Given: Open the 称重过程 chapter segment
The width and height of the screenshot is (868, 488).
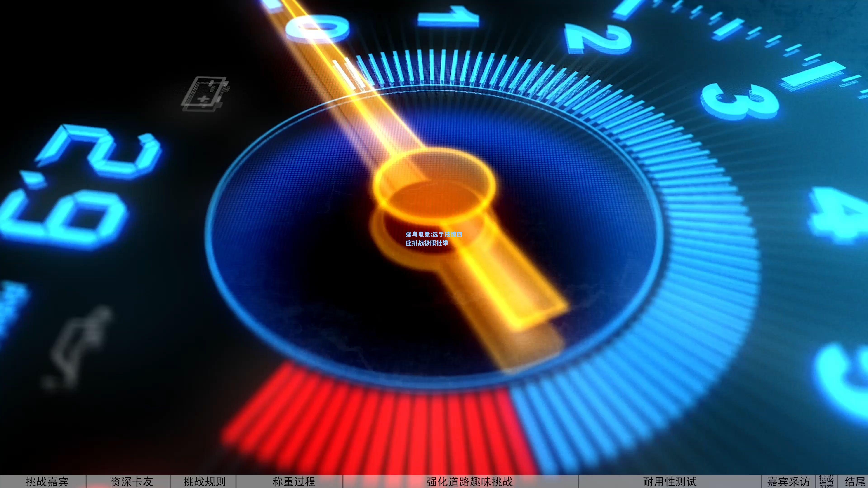Looking at the screenshot, I should (x=289, y=482).
